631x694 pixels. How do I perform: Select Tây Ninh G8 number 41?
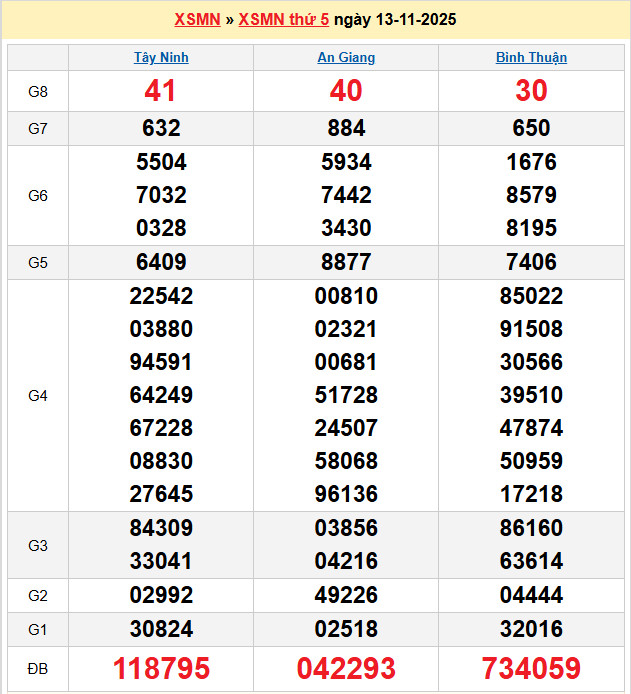[161, 91]
